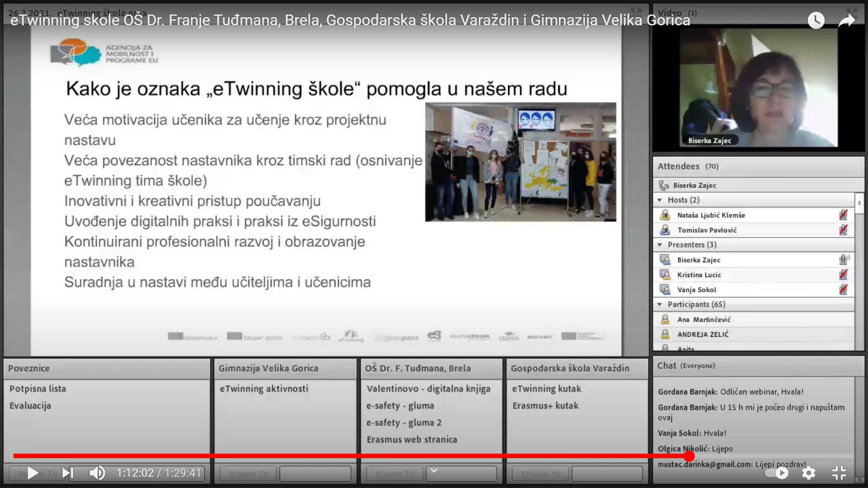Click the Attendees (70) panel header

click(x=758, y=166)
